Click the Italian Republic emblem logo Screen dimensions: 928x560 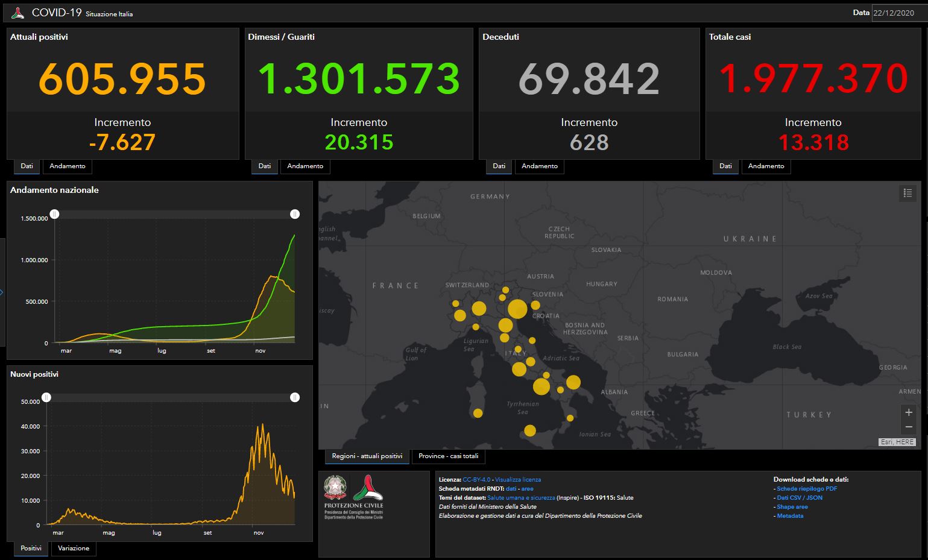pos(335,487)
